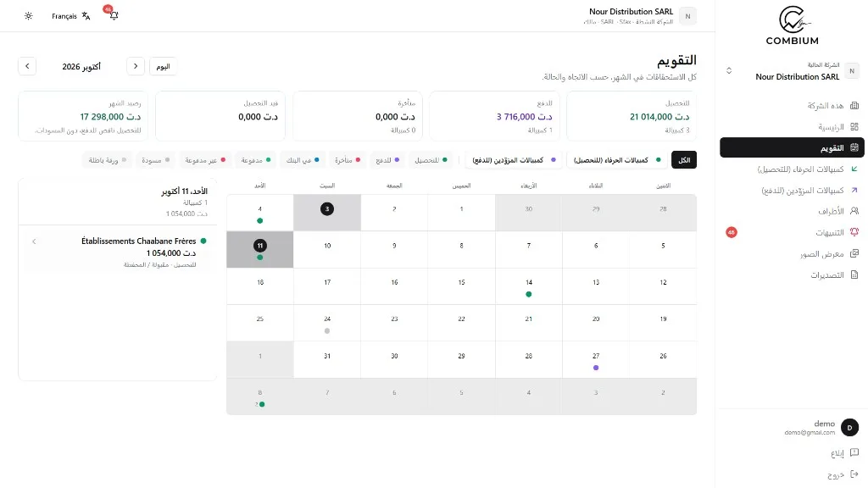The width and height of the screenshot is (868, 488).
Task: Toggle the light/dark theme sun icon
Action: pyautogui.click(x=28, y=16)
